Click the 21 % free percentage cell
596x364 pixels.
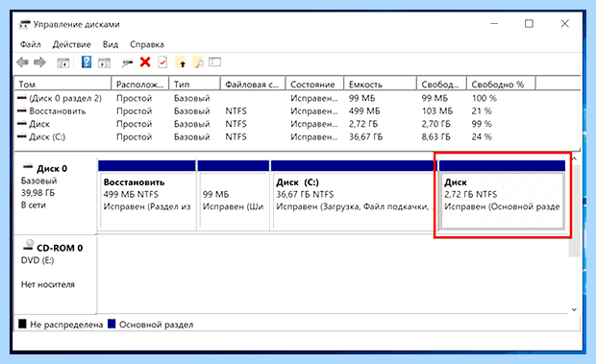(482, 111)
